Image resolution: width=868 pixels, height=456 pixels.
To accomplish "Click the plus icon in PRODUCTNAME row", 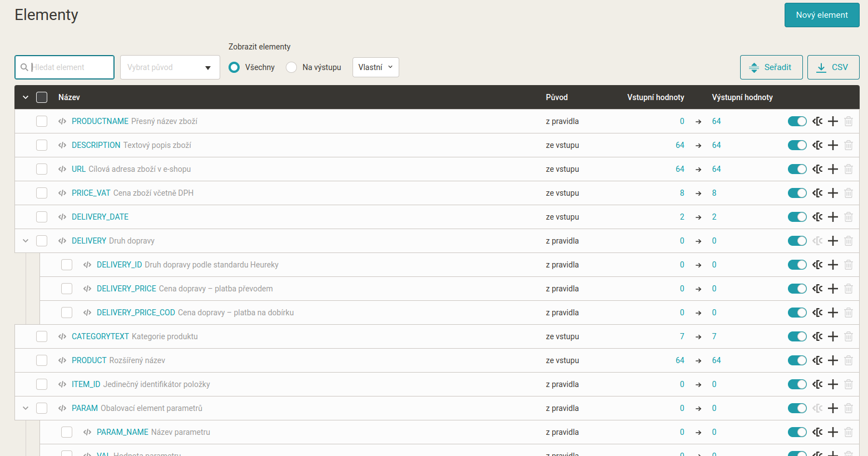I will point(832,121).
